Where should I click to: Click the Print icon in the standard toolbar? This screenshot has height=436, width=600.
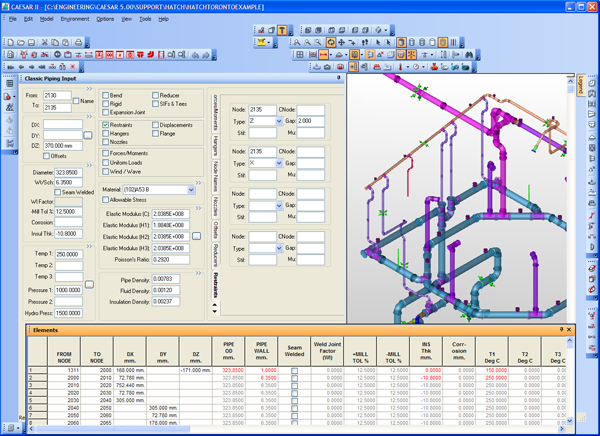78,42
